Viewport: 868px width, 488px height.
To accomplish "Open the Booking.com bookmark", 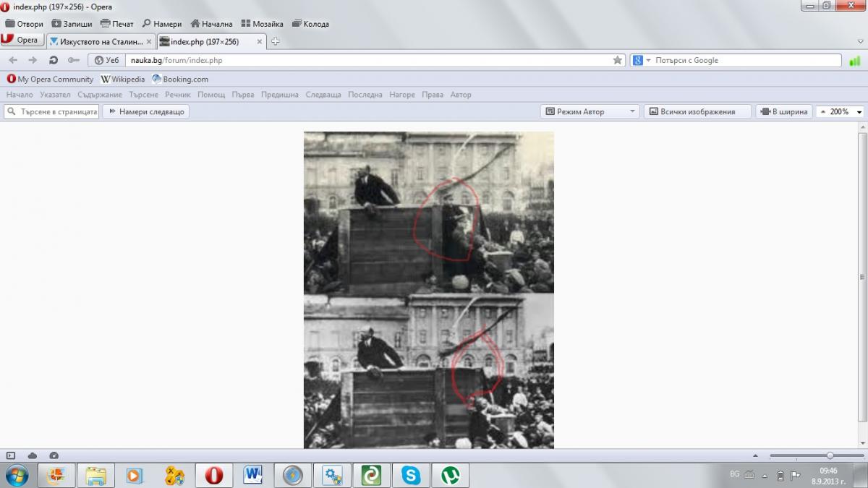I will [x=180, y=80].
